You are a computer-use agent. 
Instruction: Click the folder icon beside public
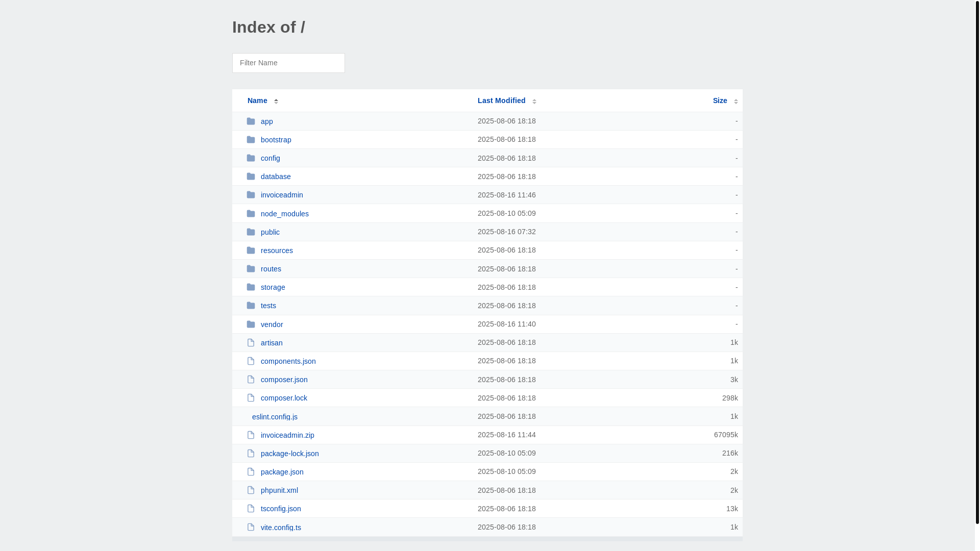(251, 232)
